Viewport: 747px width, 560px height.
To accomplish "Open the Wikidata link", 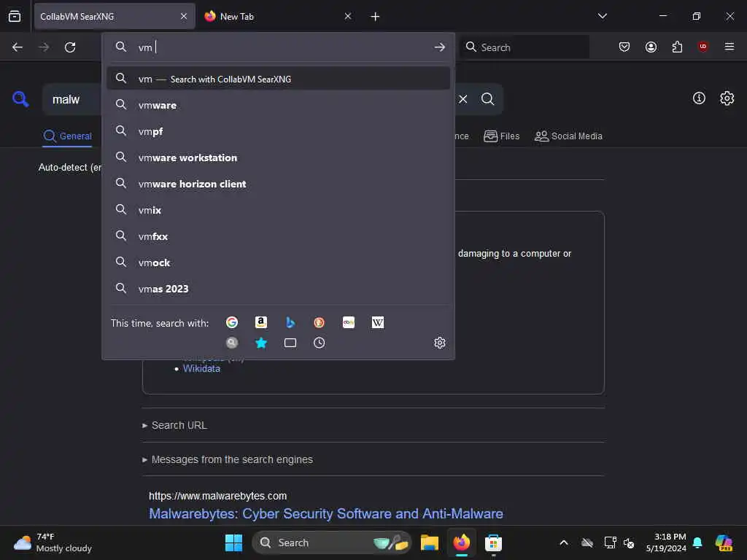I will tap(201, 368).
